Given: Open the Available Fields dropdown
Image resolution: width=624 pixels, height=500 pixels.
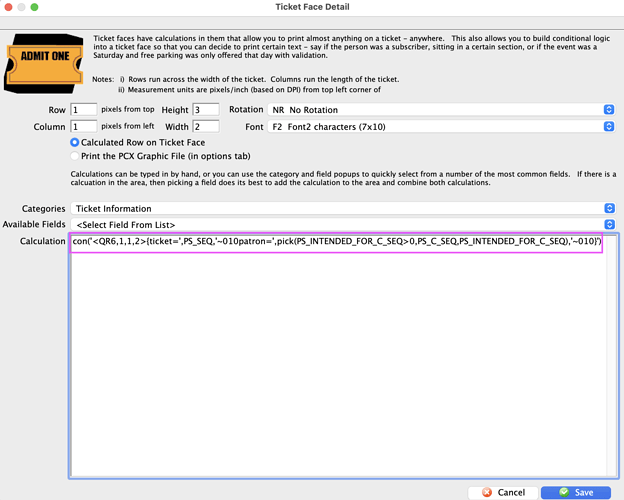Looking at the screenshot, I should click(343, 225).
